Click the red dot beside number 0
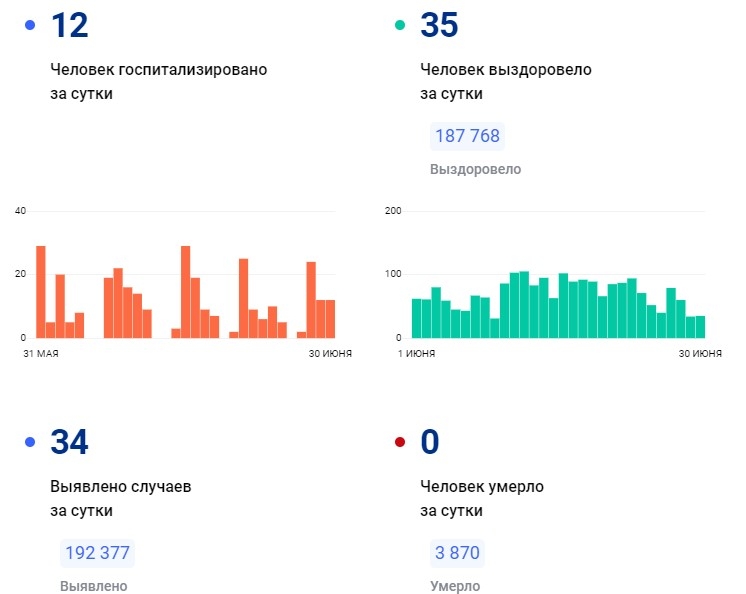746x594 pixels. [x=400, y=442]
